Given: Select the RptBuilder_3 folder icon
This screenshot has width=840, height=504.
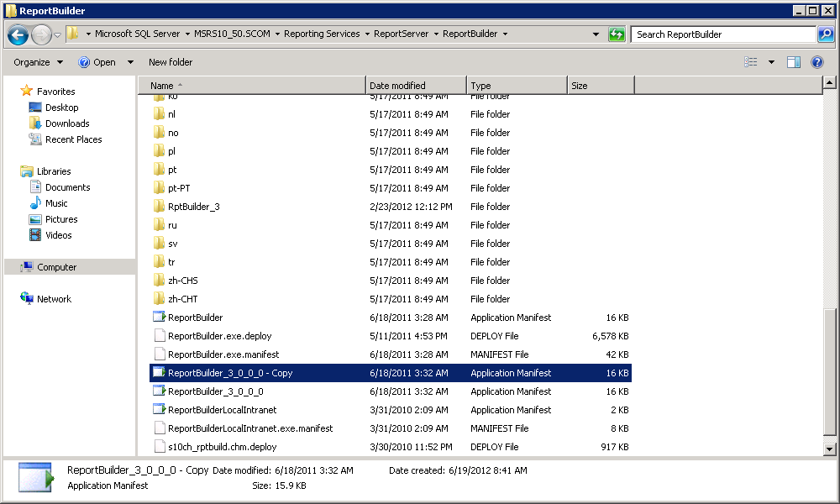Looking at the screenshot, I should pyautogui.click(x=159, y=206).
